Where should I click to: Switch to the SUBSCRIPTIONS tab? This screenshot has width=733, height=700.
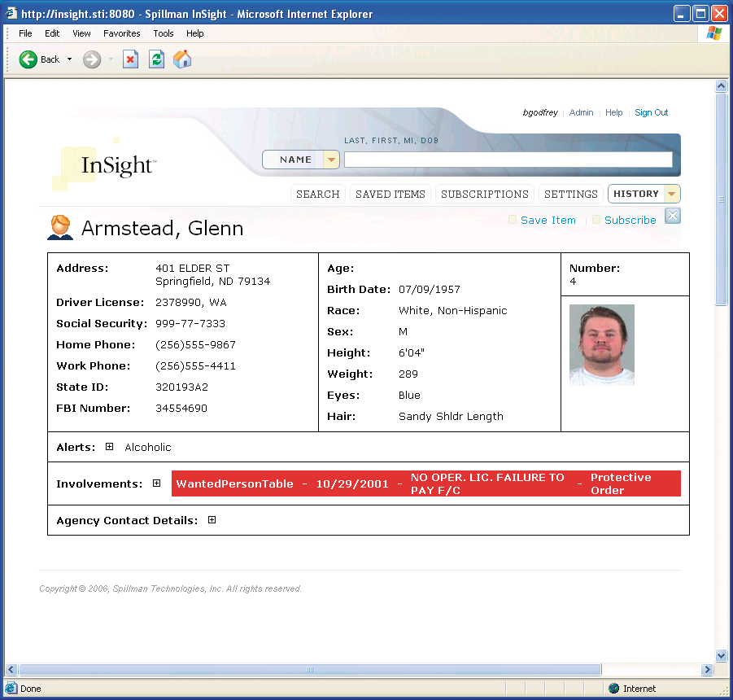pos(485,194)
